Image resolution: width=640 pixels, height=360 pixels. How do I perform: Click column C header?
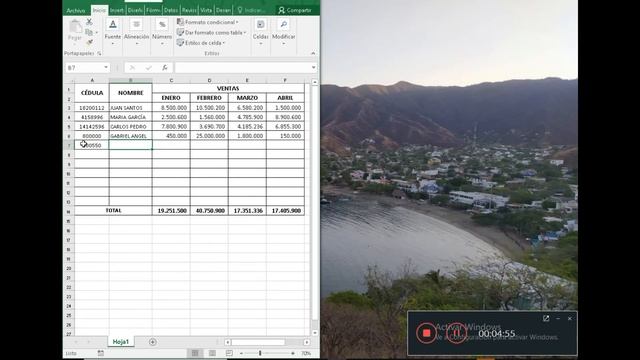click(171, 80)
